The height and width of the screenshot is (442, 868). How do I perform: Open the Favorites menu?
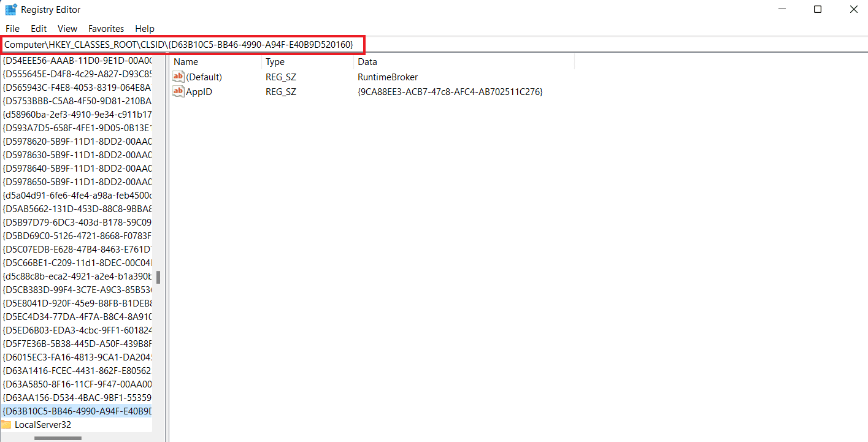tap(106, 29)
